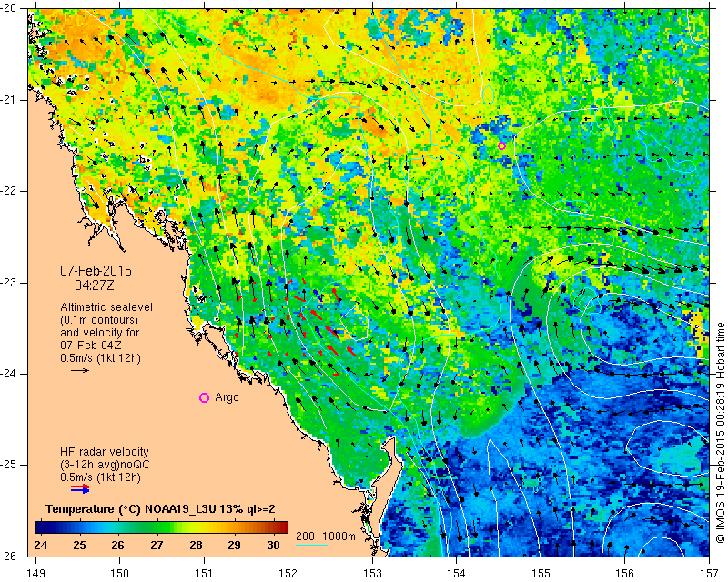Screen dimensions: 728x582
Task: Click latitude axis label '-22'
Action: [x=9, y=191]
